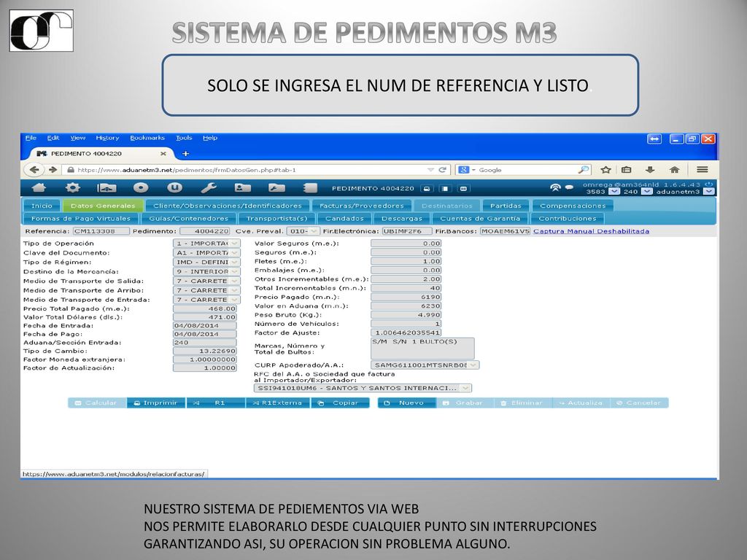Viewport: 747px width, 560px height.
Task: Click the first small icon after PEDIMENTO 4004220
Action: tap(427, 189)
